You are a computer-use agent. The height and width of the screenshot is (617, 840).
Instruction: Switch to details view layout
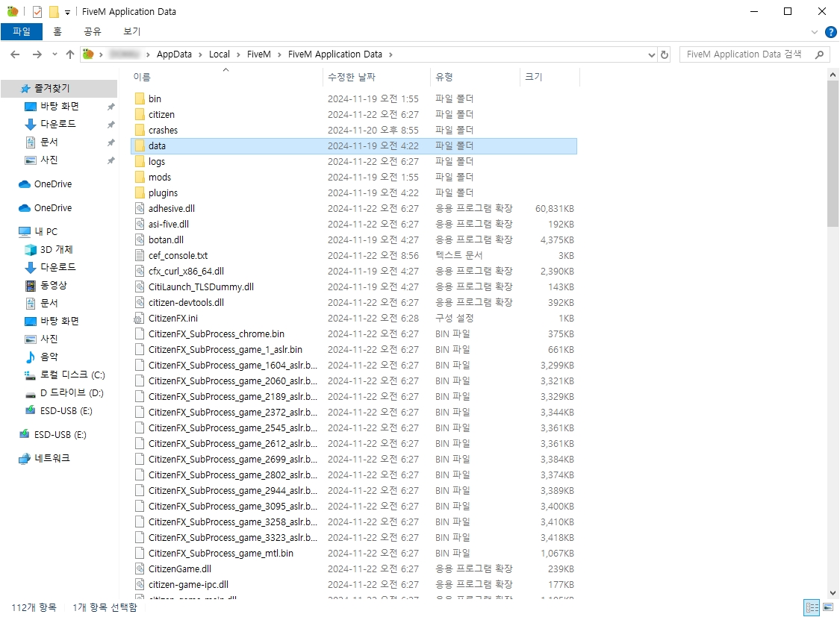[812, 607]
